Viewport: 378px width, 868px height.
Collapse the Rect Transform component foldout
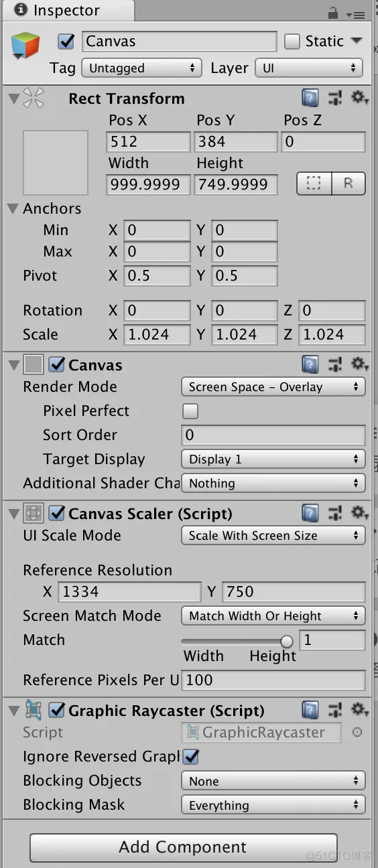coord(13,99)
